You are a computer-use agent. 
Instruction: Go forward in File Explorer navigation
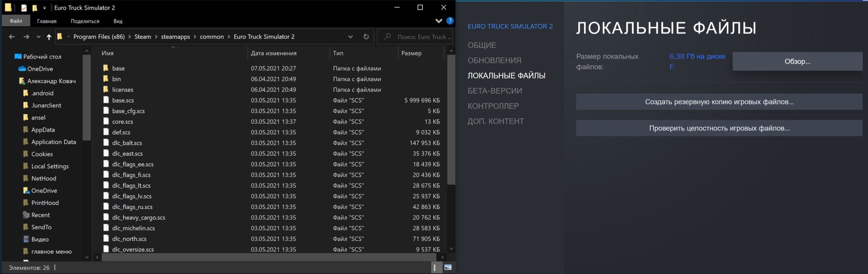click(26, 37)
